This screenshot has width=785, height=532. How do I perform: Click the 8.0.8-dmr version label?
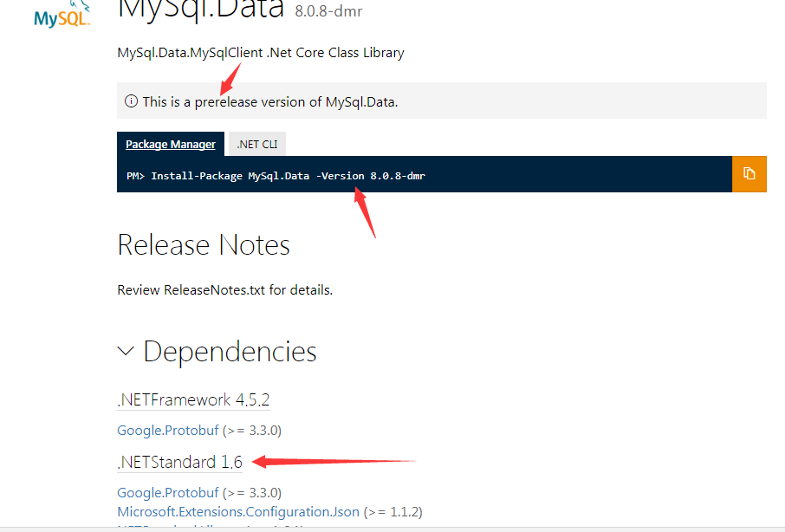click(328, 11)
